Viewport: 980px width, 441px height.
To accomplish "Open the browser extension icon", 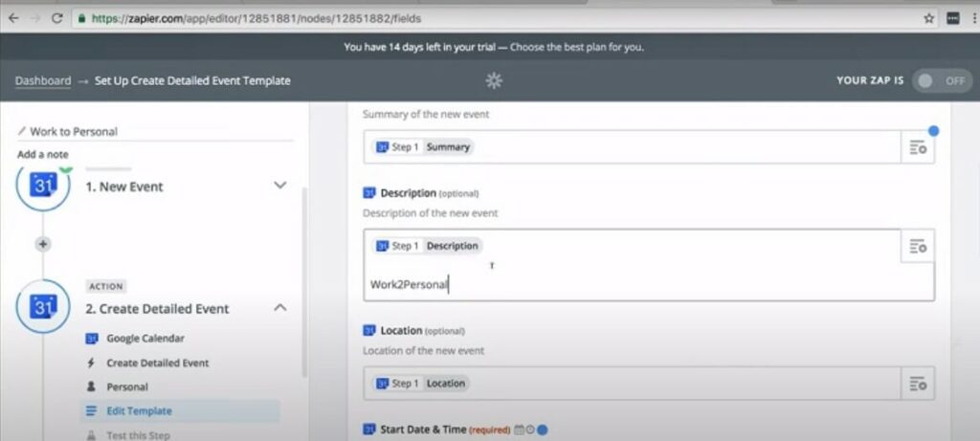I will (x=953, y=18).
